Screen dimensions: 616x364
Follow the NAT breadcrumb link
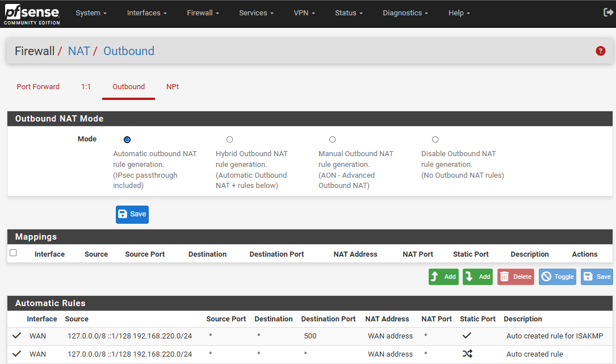[x=79, y=51]
